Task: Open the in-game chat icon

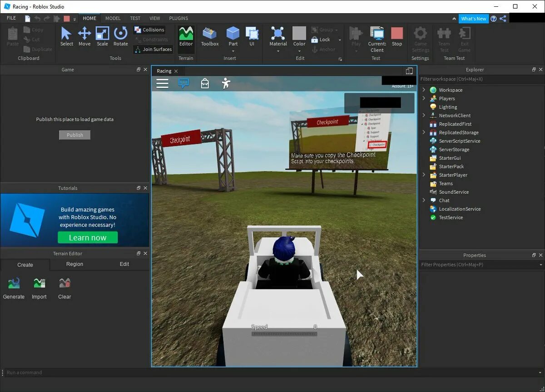Action: (183, 83)
